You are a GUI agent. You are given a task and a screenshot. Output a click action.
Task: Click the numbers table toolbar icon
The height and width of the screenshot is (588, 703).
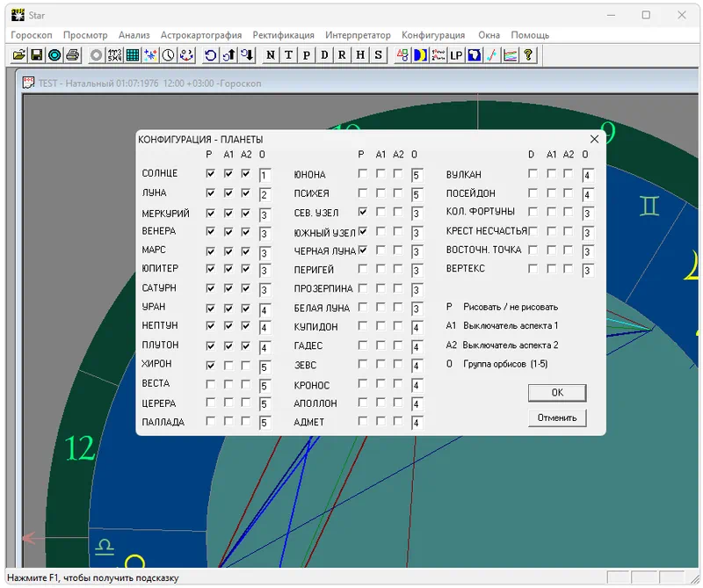(114, 55)
